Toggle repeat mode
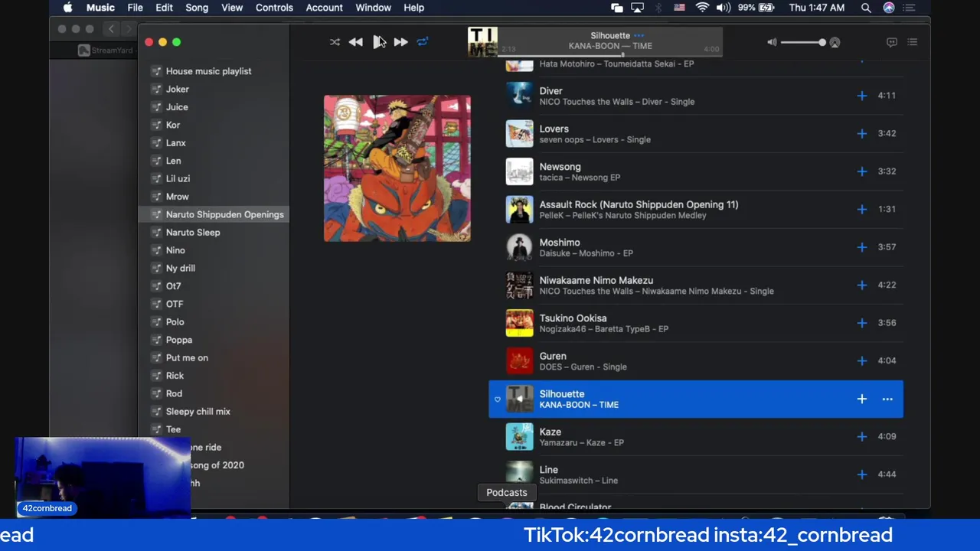 [x=422, y=42]
